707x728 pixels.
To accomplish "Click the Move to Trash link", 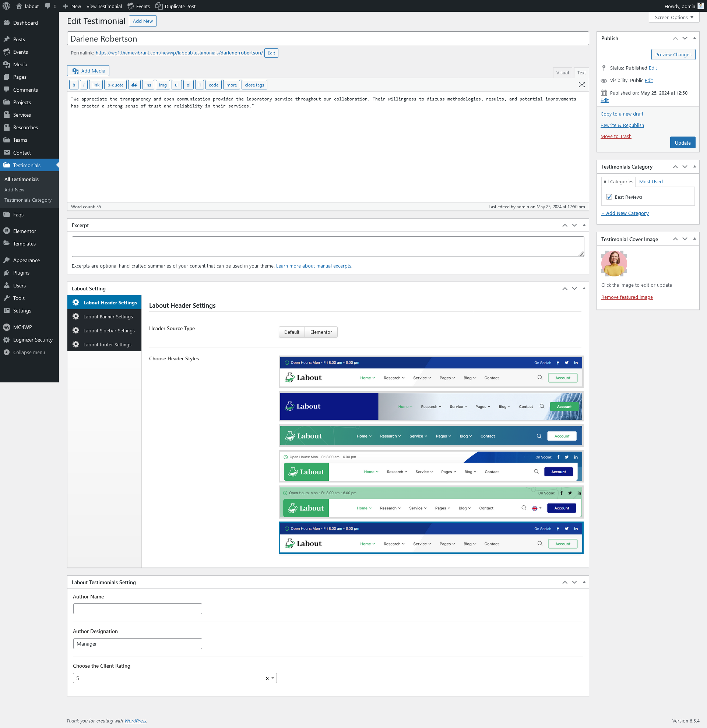I will pyautogui.click(x=616, y=136).
